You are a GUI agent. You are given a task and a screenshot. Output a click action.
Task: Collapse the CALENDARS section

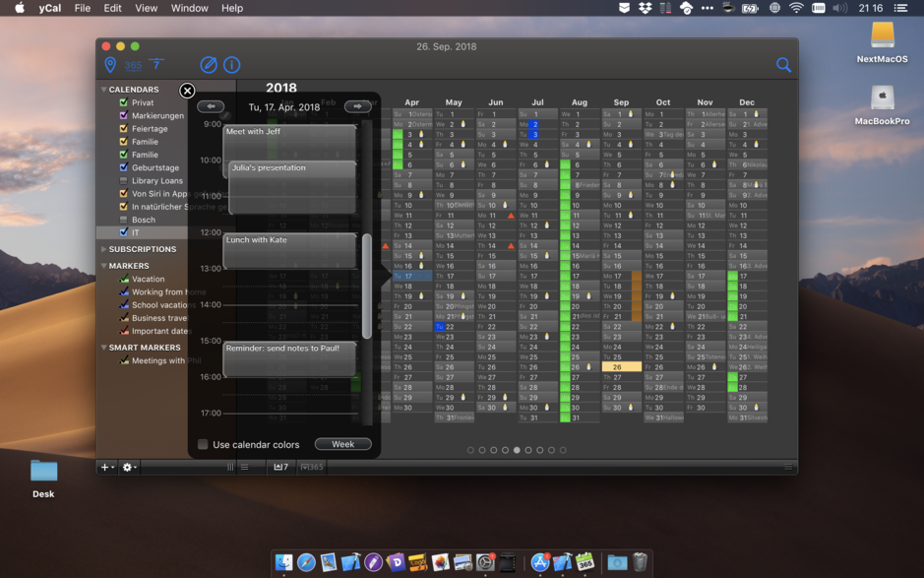tap(102, 90)
